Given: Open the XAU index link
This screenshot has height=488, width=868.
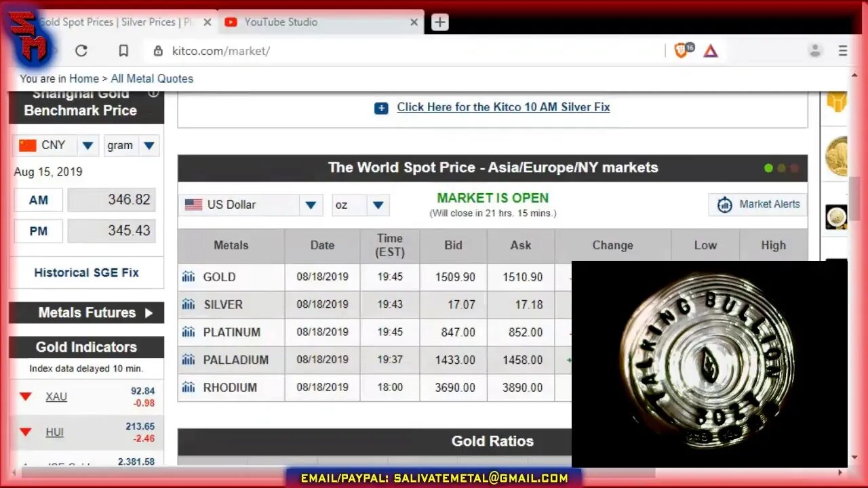Looking at the screenshot, I should (56, 396).
